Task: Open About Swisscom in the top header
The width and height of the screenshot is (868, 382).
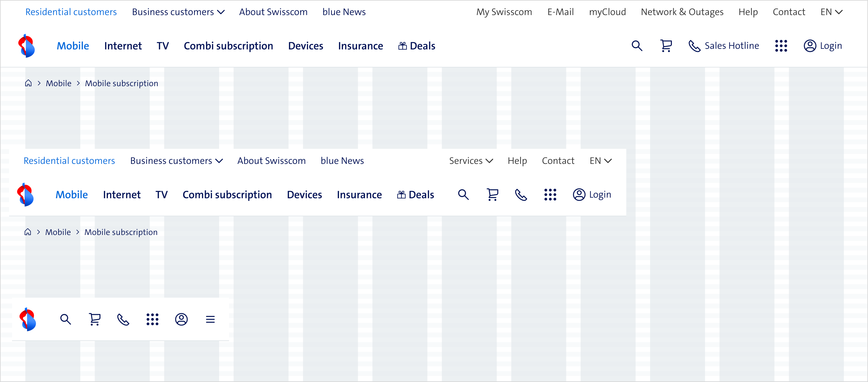Action: (273, 12)
